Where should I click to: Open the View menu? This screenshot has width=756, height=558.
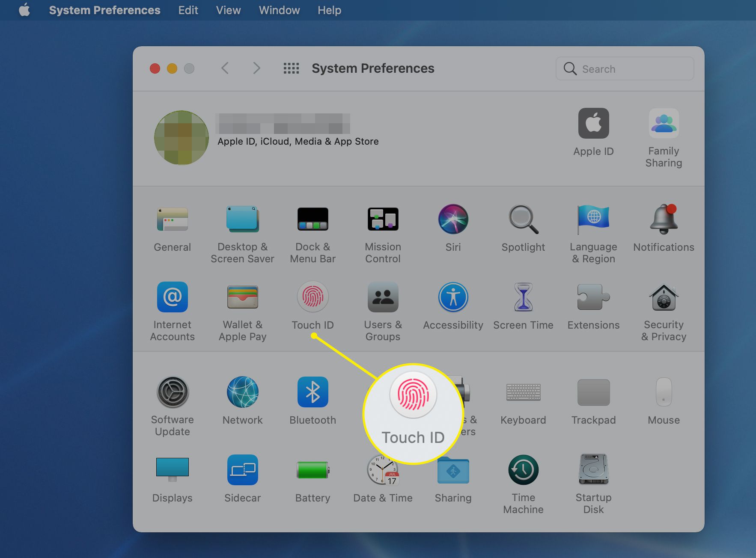228,10
